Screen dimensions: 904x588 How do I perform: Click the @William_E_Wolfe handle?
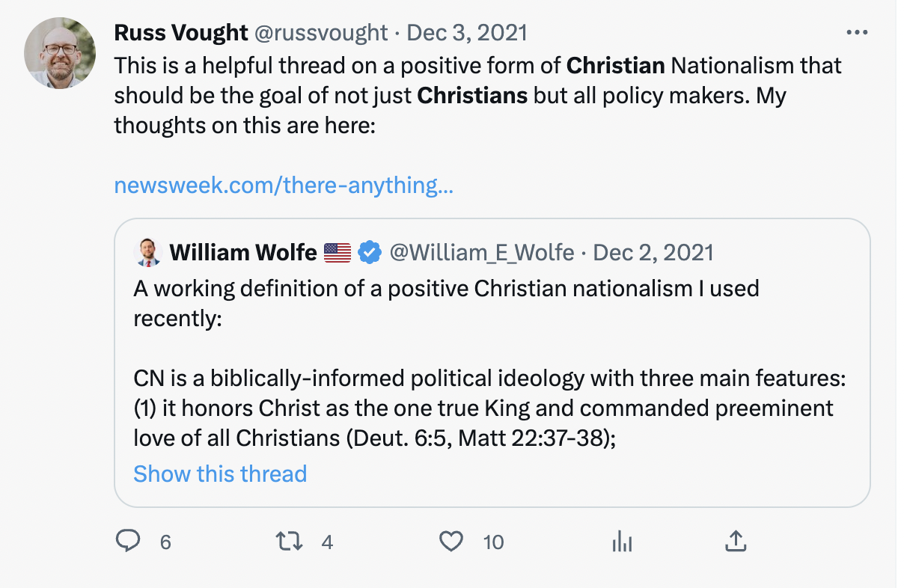coord(482,253)
